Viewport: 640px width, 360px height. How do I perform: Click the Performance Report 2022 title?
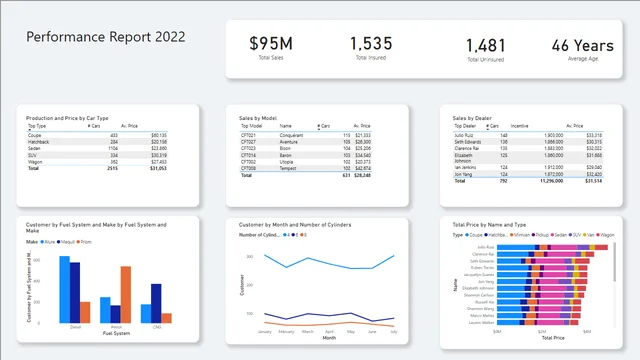click(106, 37)
